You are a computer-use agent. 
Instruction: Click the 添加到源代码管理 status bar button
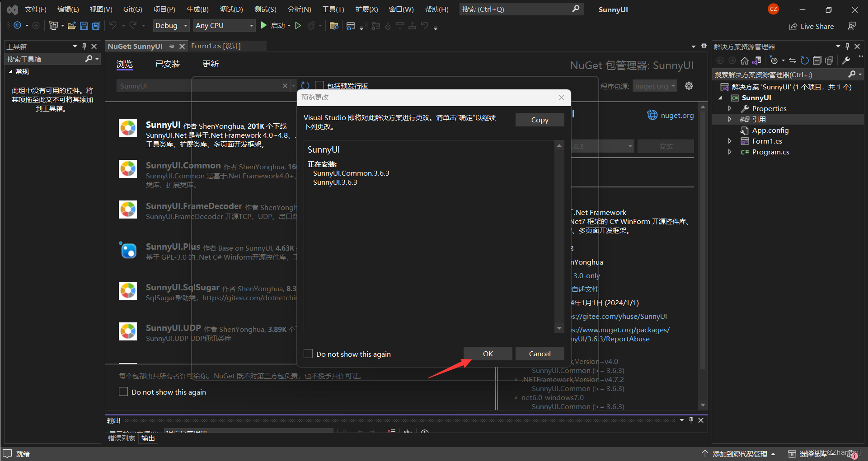coord(740,454)
